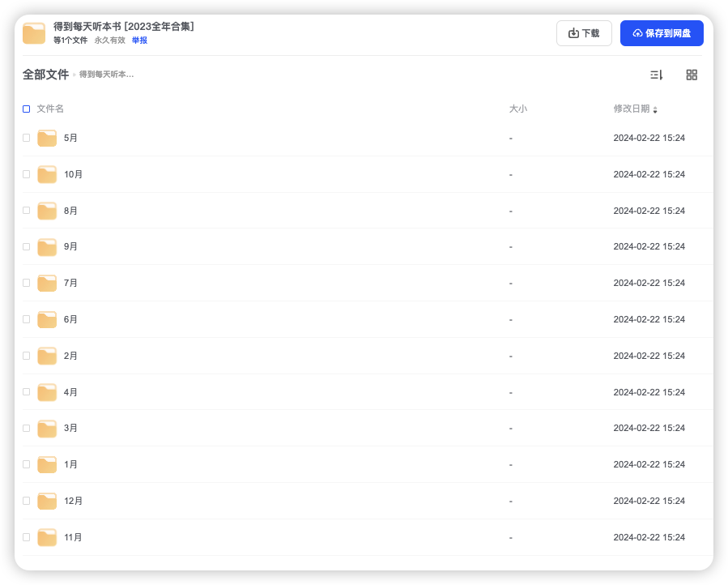Screen dimensions: 728x585
Task: Click the 得到每天听本… breadcrumb
Action: tap(106, 75)
